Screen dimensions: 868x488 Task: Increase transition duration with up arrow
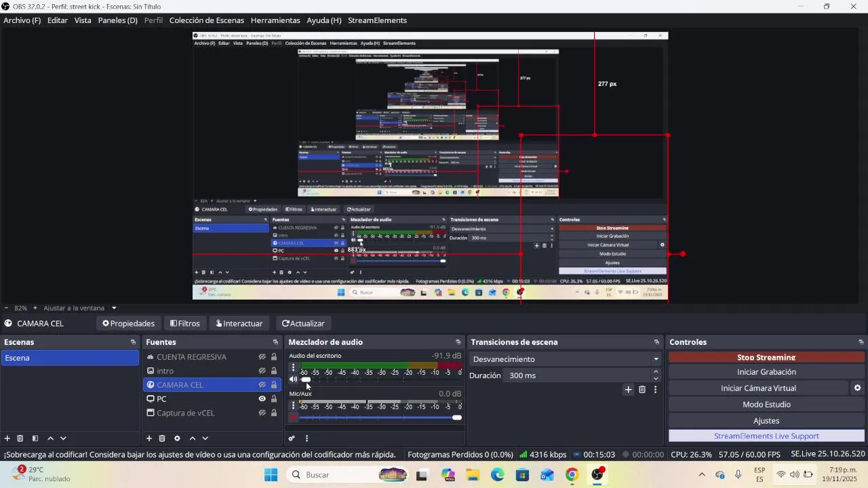click(656, 371)
